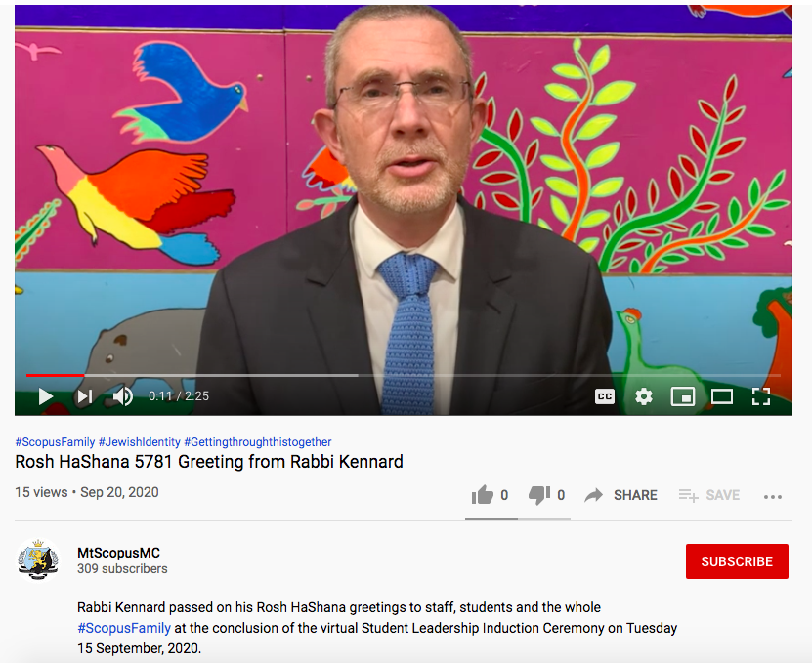The width and height of the screenshot is (812, 663).
Task: Open the three-dot more actions menu
Action: point(772,497)
